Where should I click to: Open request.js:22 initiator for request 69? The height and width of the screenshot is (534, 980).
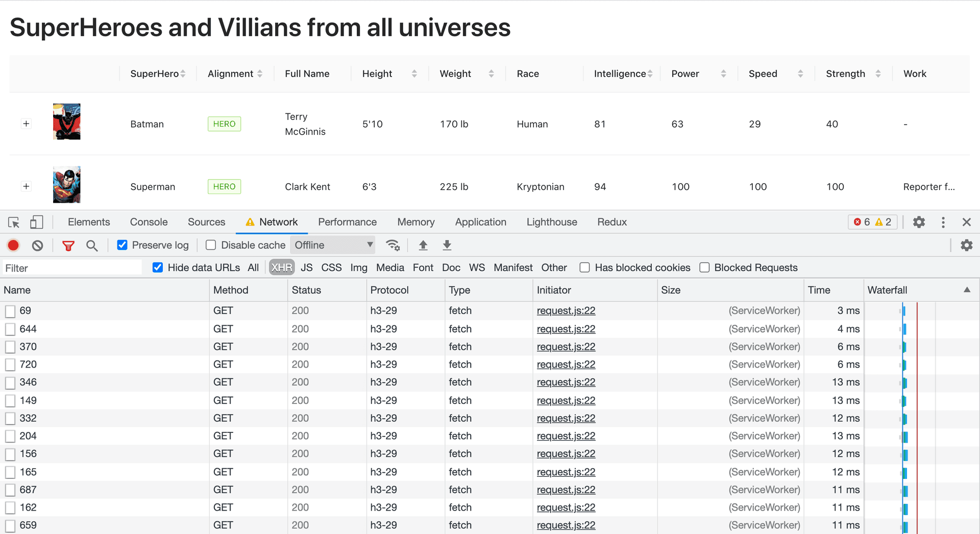point(566,310)
